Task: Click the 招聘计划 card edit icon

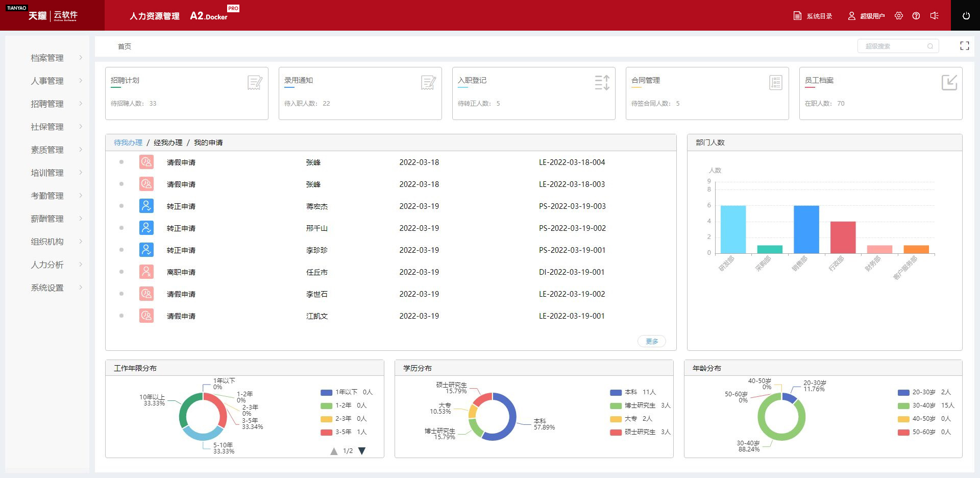Action: (x=255, y=83)
